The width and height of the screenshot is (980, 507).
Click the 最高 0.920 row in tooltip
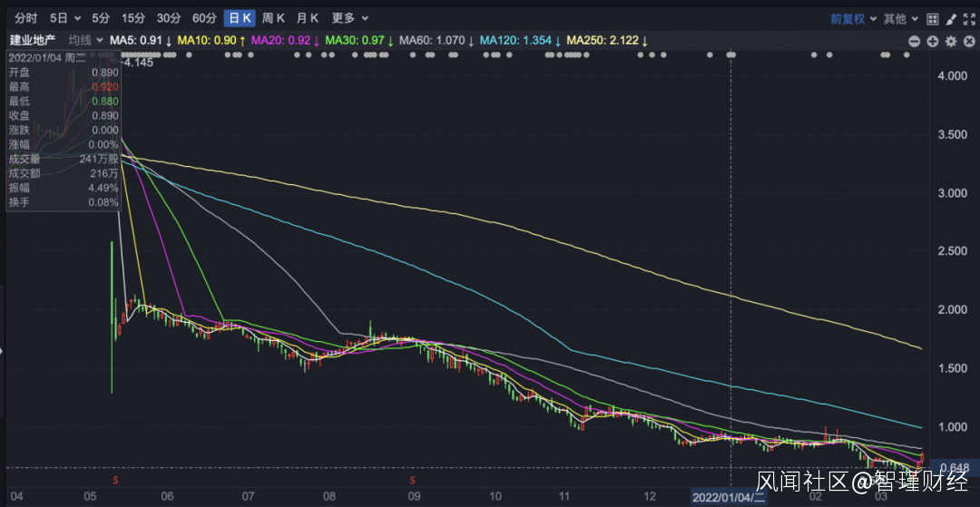64,87
